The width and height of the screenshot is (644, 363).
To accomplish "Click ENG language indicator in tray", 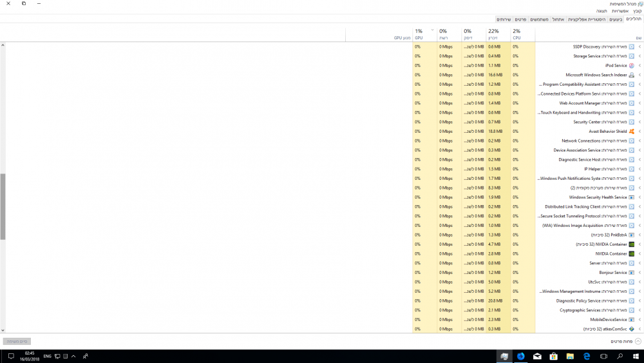I will pyautogui.click(x=47, y=356).
